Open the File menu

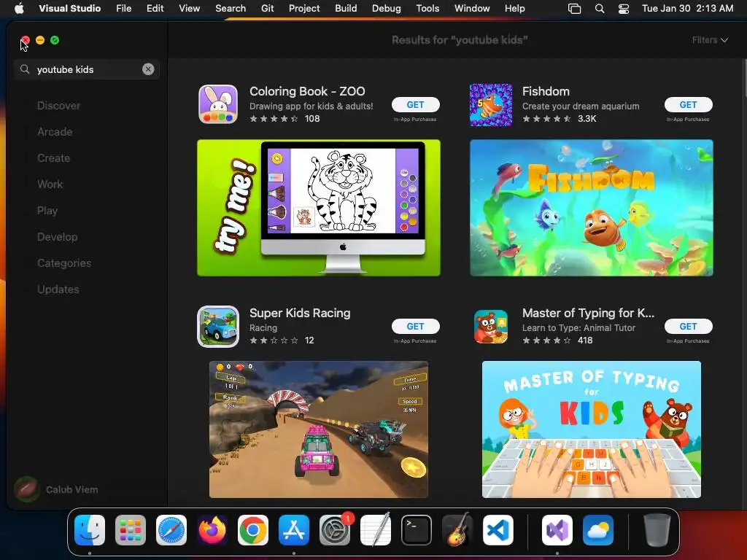point(124,8)
